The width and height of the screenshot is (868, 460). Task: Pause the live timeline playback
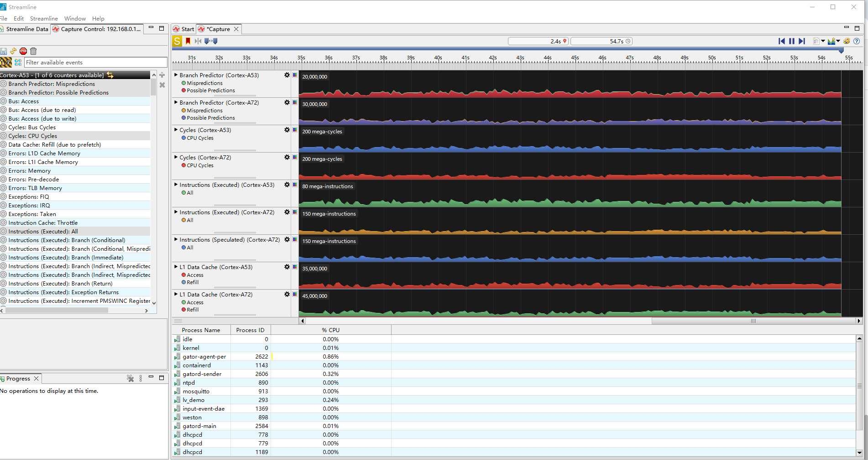792,41
